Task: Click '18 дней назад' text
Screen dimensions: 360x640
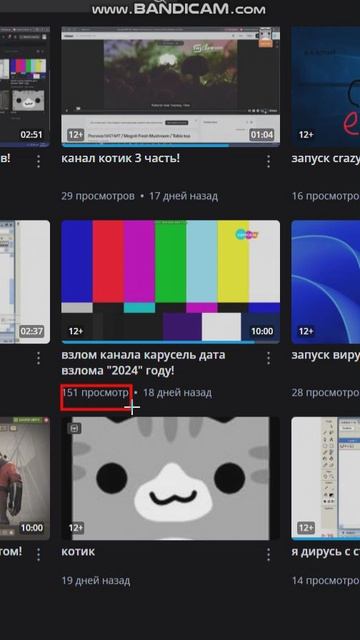Action: [x=177, y=393]
